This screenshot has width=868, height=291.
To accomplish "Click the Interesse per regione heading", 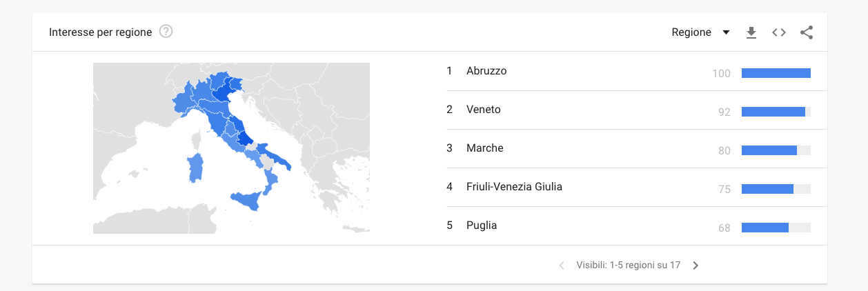I will coord(101,32).
